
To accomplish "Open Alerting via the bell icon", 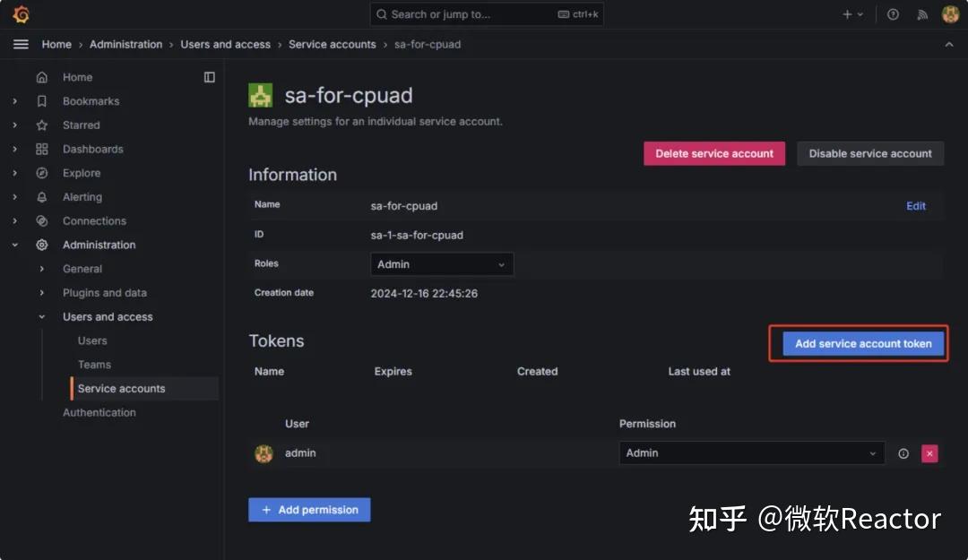I will click(41, 196).
